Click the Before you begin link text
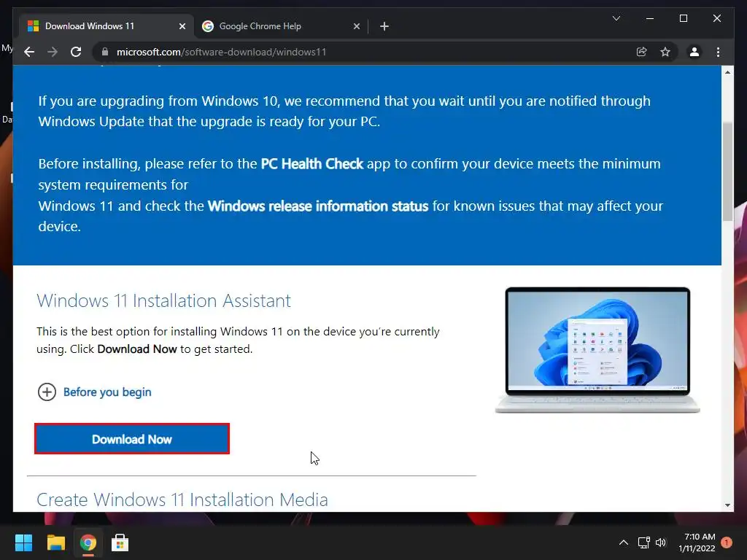Image resolution: width=747 pixels, height=560 pixels. point(107,392)
